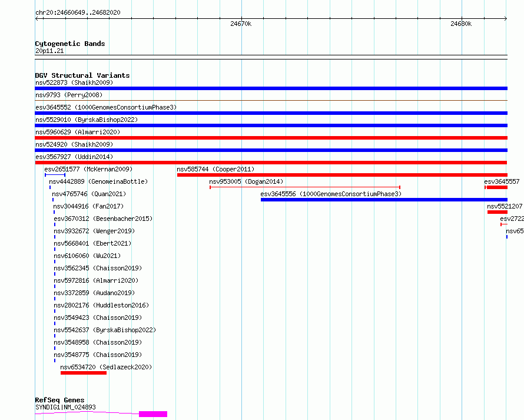This screenshot has width=524, height=420.
Task: Click the right arrow on the ruler
Action: coord(506,19)
